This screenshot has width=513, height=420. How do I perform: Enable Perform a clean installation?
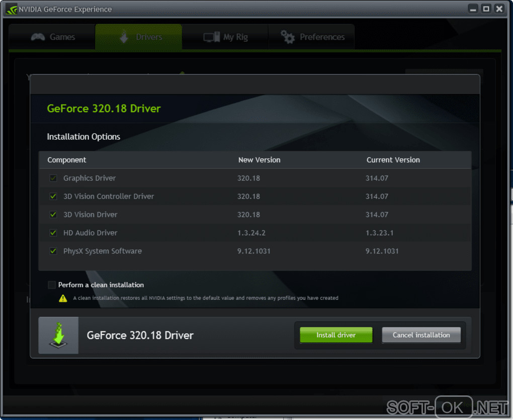click(x=52, y=285)
